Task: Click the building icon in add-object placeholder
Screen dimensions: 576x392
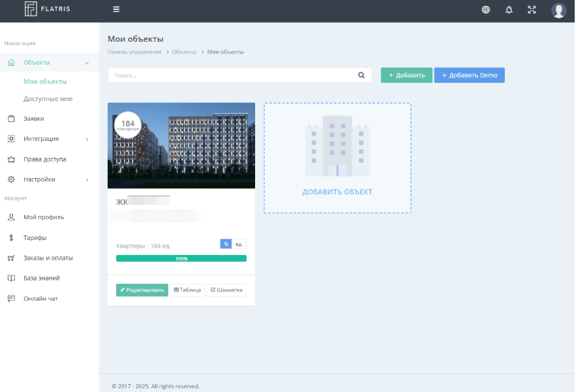Action: coord(337,146)
